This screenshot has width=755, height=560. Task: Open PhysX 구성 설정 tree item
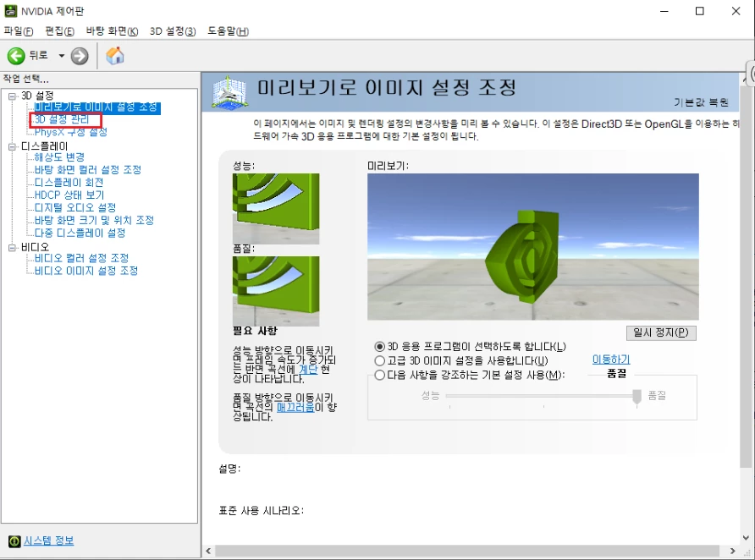click(71, 132)
